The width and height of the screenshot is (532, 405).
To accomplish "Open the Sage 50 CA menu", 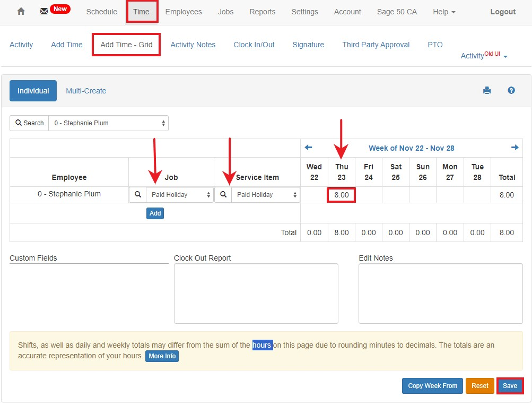I will [x=397, y=12].
